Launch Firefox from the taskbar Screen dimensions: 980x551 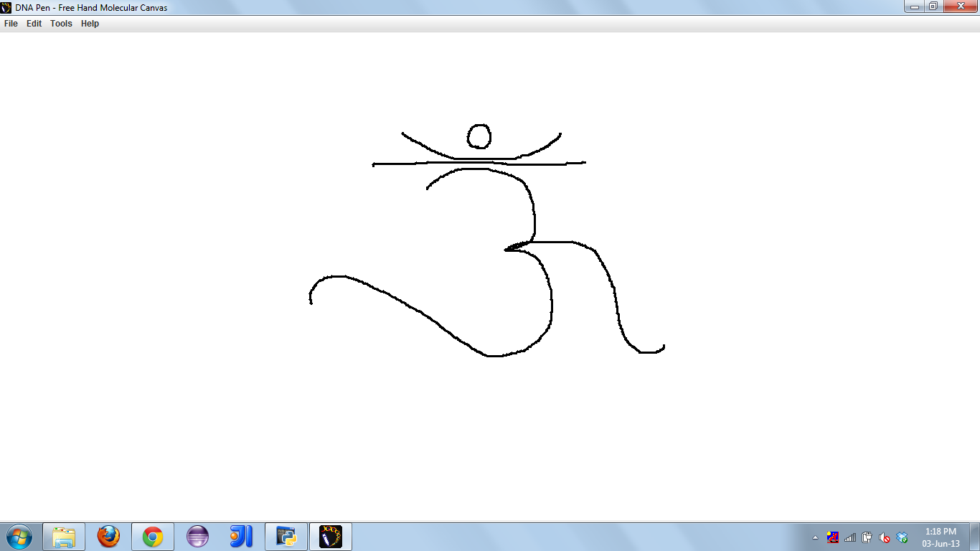pyautogui.click(x=108, y=537)
